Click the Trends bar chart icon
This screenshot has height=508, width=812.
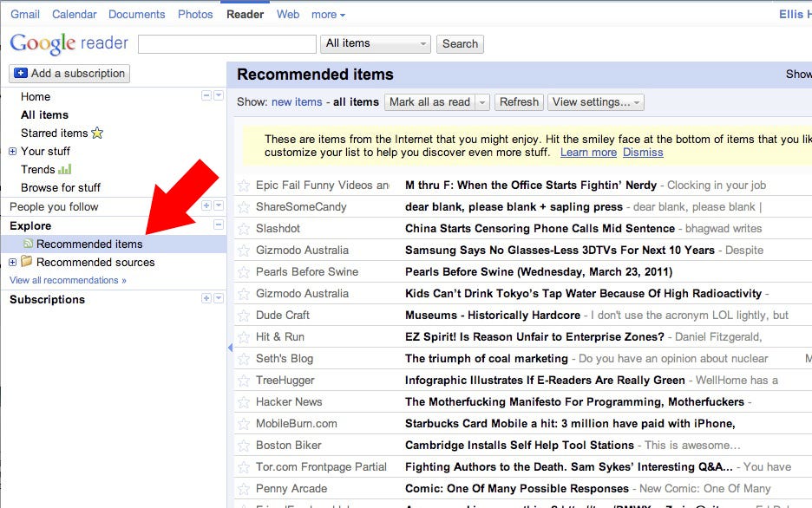[65, 169]
